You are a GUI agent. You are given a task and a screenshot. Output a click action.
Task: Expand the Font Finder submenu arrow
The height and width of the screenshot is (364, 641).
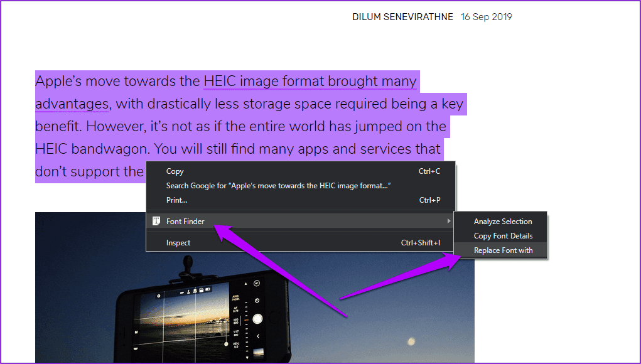[450, 221]
